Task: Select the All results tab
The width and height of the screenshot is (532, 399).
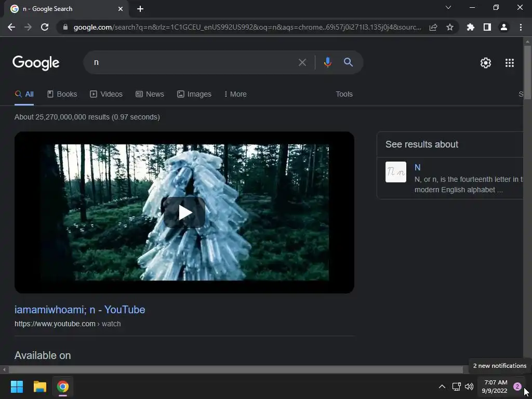Action: coord(24,95)
